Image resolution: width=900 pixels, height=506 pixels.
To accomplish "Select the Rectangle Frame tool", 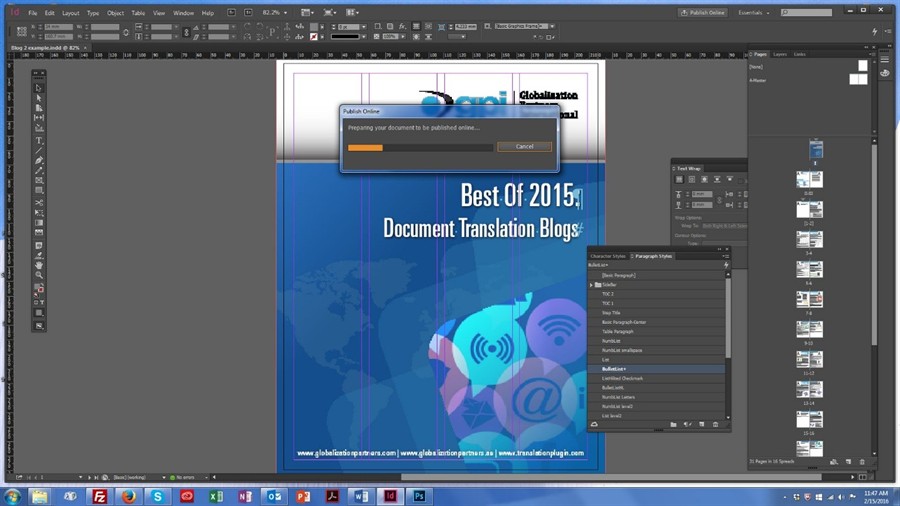I will [x=38, y=181].
